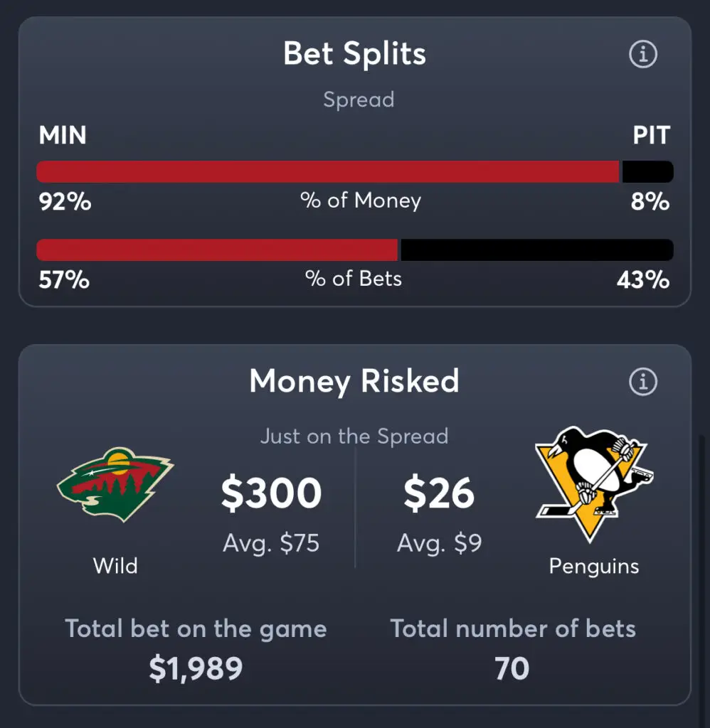The width and height of the screenshot is (710, 728).
Task: Click the Spread subtitle under Bet Splits
Action: (x=359, y=100)
